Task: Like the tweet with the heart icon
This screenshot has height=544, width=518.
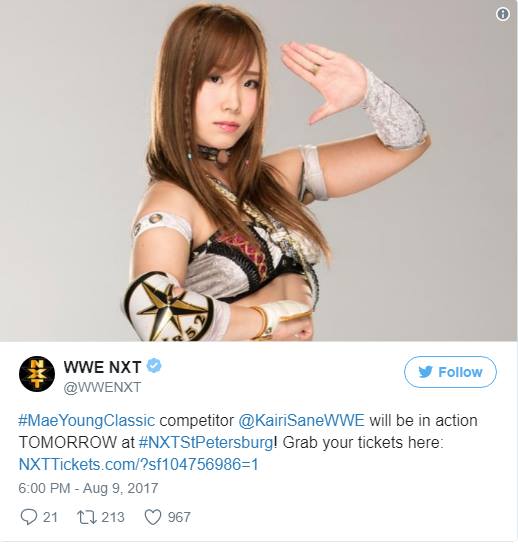Action: coord(153,518)
